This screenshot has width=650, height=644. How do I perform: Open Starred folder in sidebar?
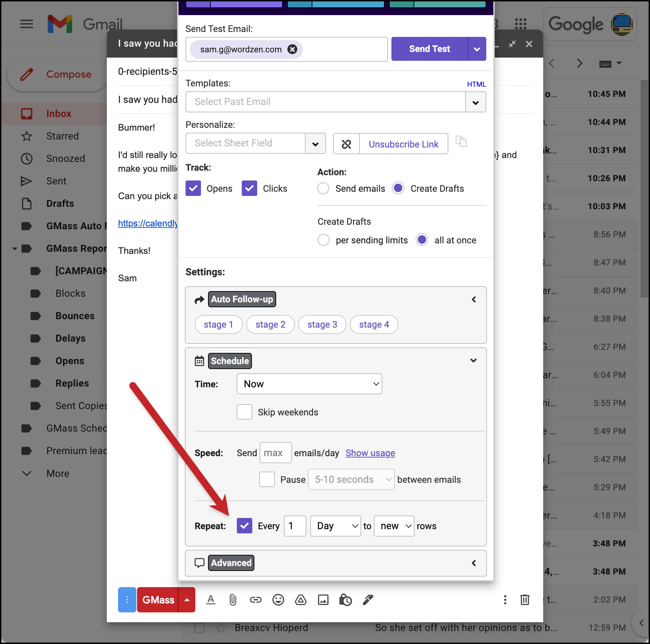[x=63, y=136]
